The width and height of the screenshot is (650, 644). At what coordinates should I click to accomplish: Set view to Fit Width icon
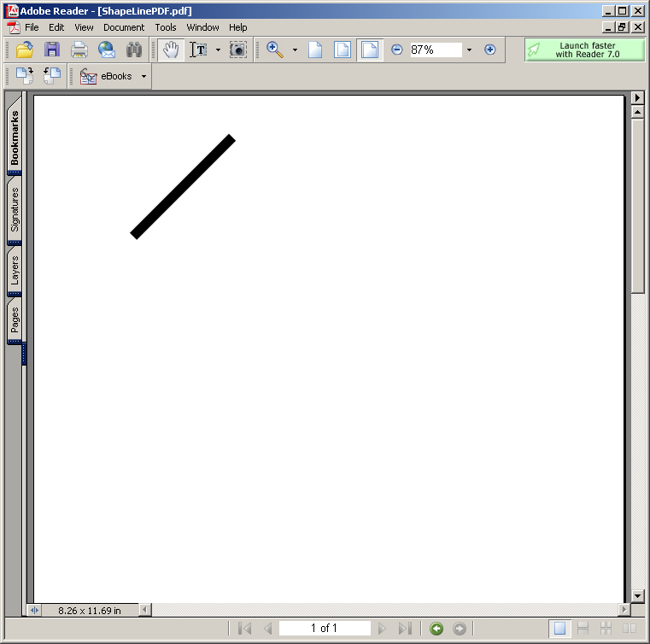pos(370,50)
